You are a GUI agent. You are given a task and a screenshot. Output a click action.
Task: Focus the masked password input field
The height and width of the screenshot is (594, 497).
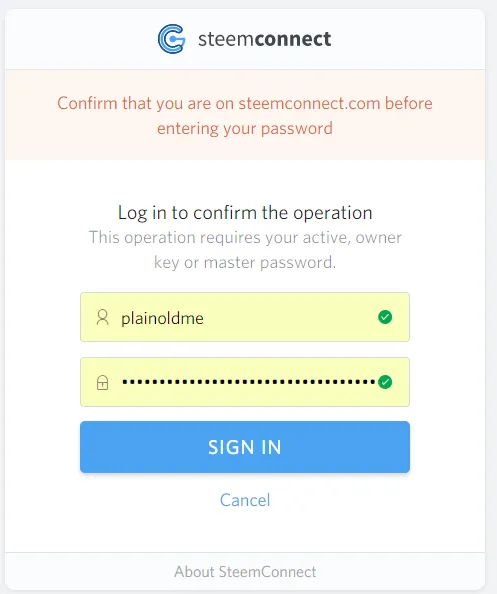pos(245,382)
